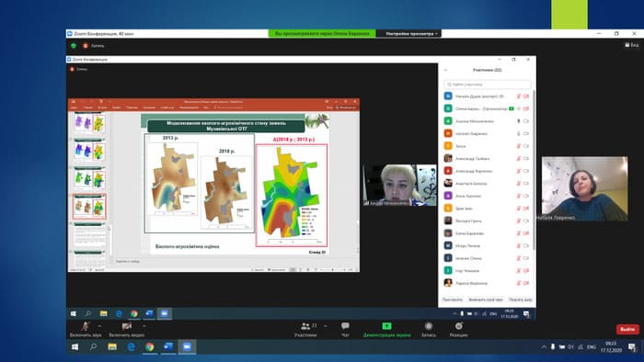Expand video options arrow beside camera
The image size is (644, 362).
click(144, 326)
